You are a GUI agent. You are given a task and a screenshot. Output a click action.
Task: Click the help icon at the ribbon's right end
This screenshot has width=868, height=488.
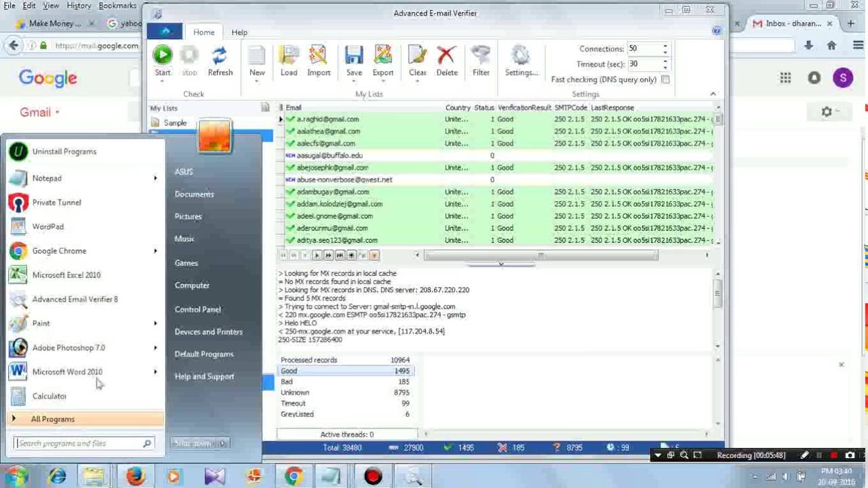717,31
